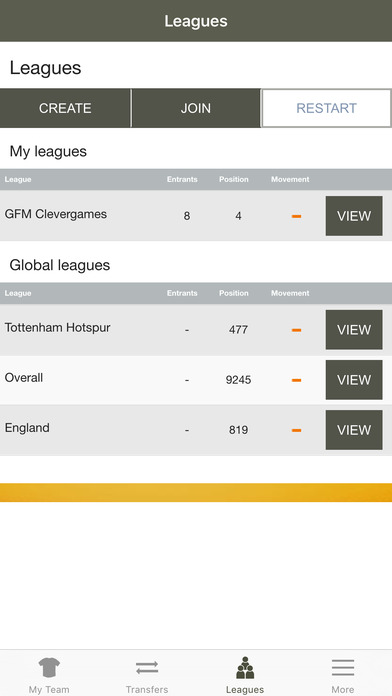Open the My Team shirt icon
Image resolution: width=392 pixels, height=696 pixels.
coord(49,668)
